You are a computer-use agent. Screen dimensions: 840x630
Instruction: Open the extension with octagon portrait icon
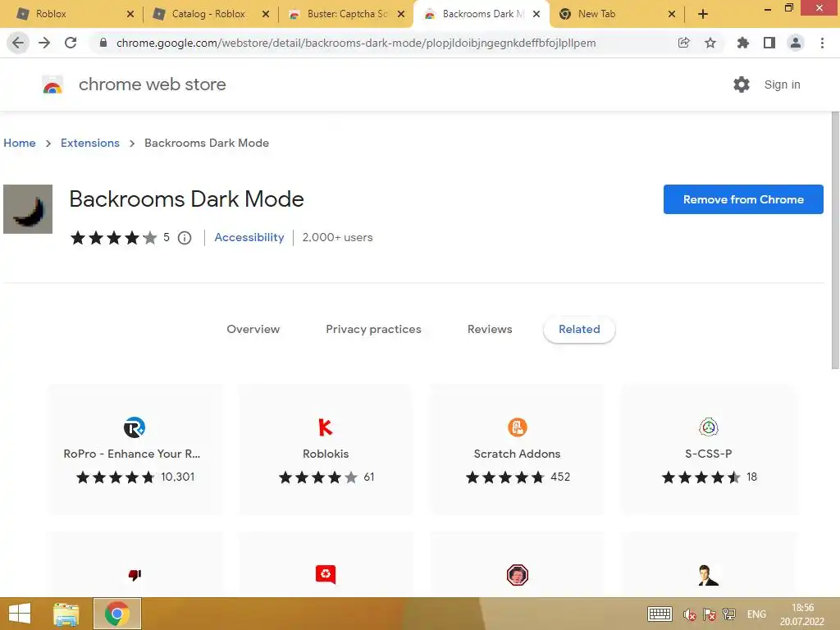[x=518, y=575]
